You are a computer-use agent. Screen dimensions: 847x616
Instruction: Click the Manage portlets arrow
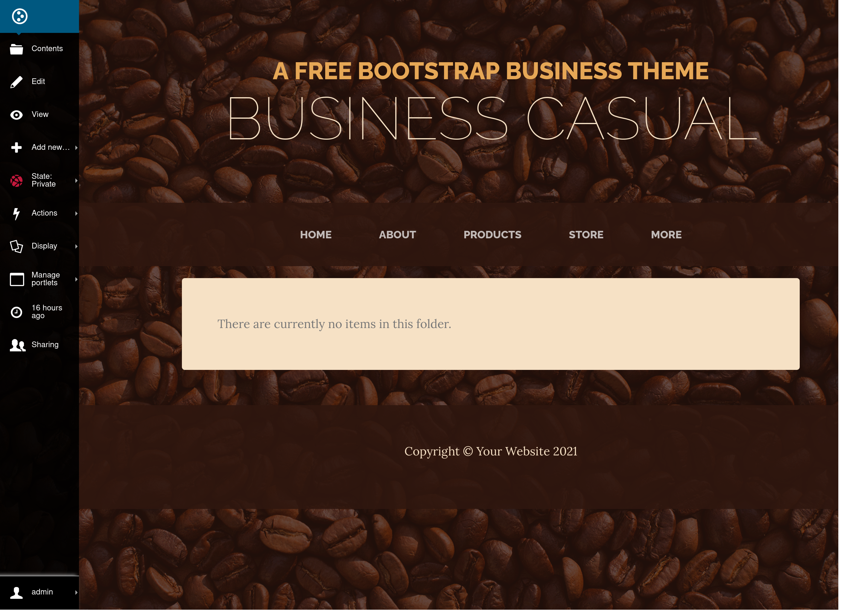[x=76, y=279]
